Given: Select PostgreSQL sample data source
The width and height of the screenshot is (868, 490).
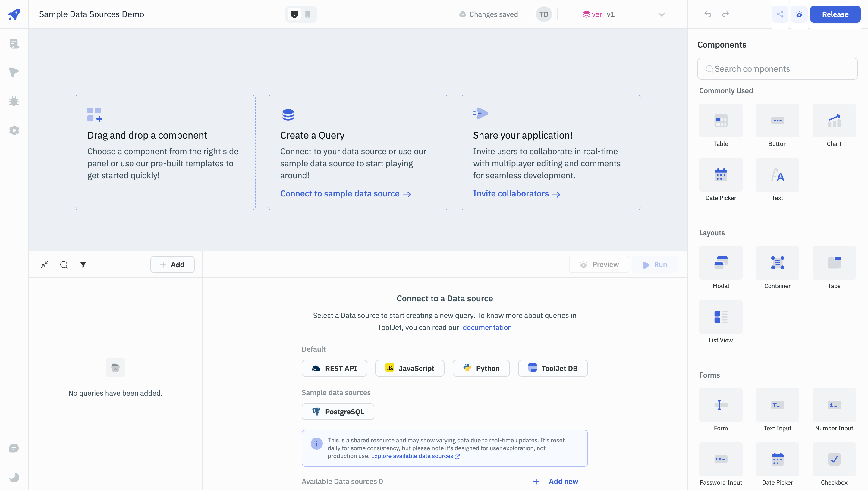Looking at the screenshot, I should click(x=338, y=411).
